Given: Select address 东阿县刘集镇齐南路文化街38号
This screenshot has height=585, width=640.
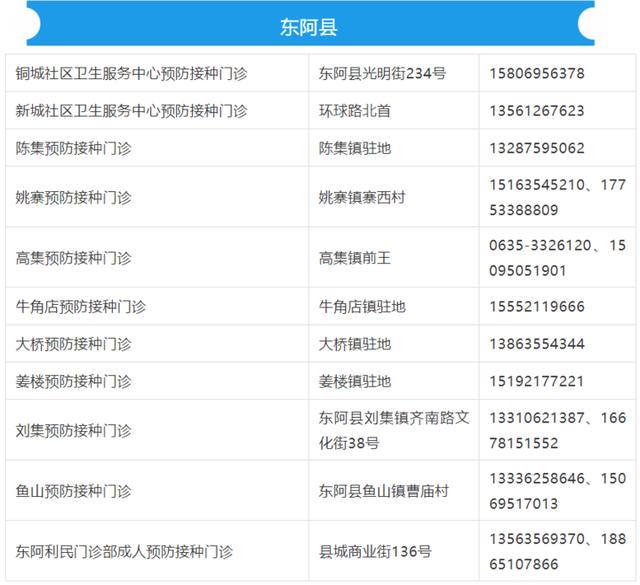Looking at the screenshot, I should pos(394,430).
